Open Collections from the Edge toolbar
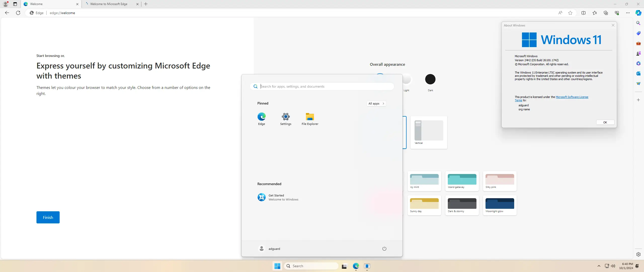This screenshot has width=644, height=272. click(606, 13)
